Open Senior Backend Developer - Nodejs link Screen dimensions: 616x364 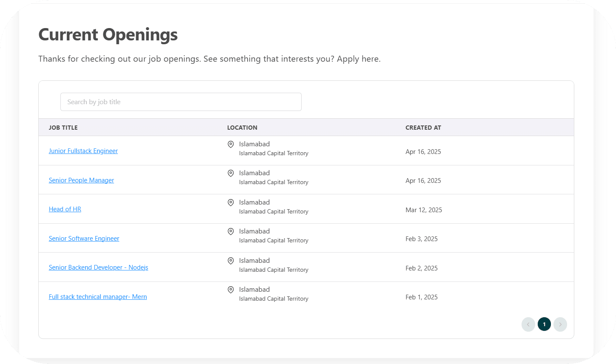[98, 267]
